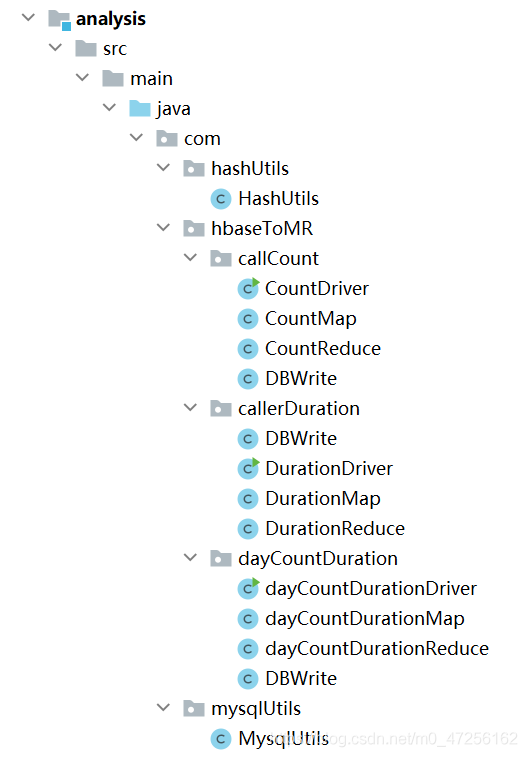Click the src folder icon

[x=86, y=49]
